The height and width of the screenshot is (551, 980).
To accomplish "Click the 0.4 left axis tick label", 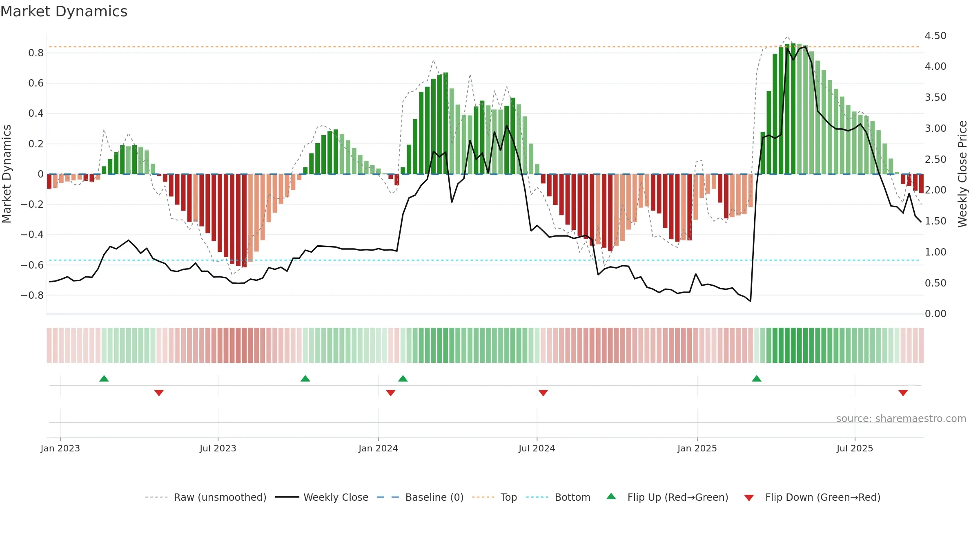I will (x=36, y=113).
